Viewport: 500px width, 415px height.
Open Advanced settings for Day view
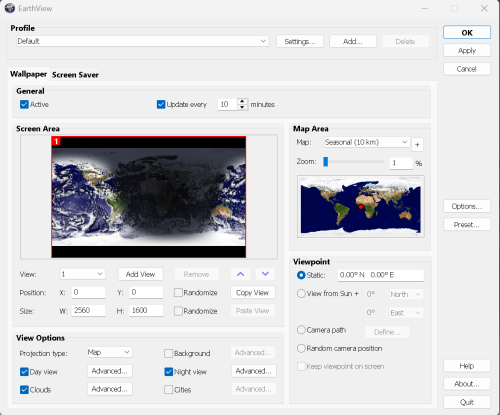pyautogui.click(x=110, y=371)
